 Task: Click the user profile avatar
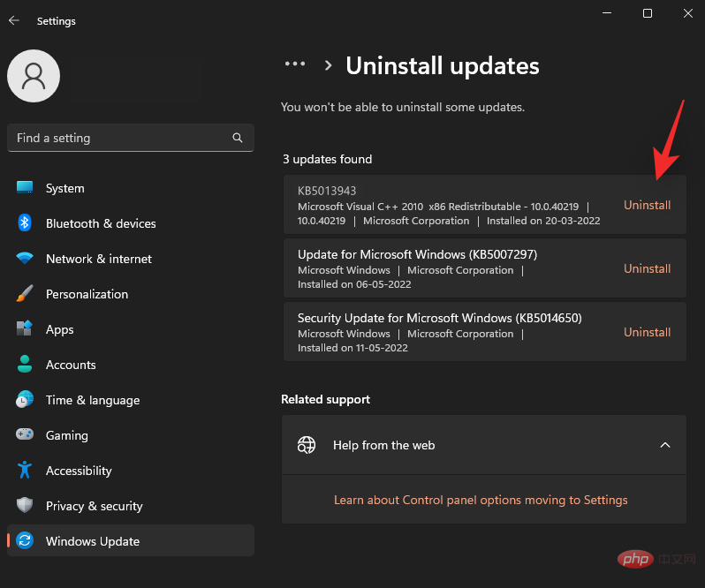tap(34, 76)
